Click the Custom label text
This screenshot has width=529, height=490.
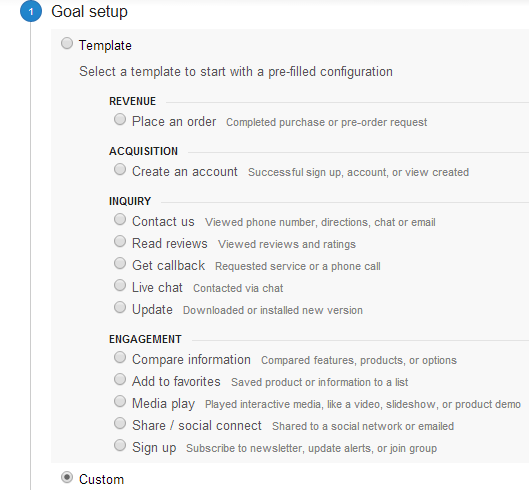[102, 479]
